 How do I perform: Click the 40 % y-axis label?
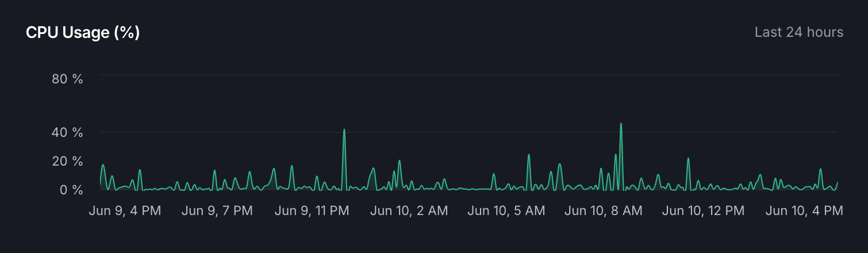click(x=67, y=132)
